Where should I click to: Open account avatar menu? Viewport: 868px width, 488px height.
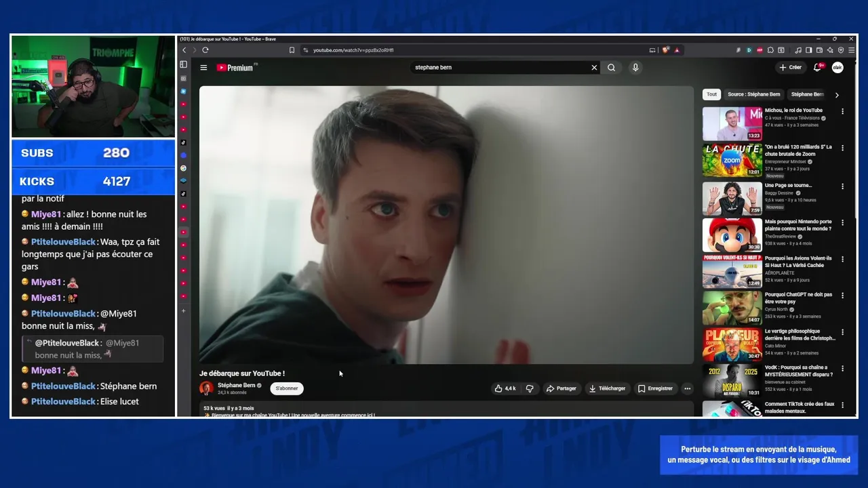click(x=837, y=68)
